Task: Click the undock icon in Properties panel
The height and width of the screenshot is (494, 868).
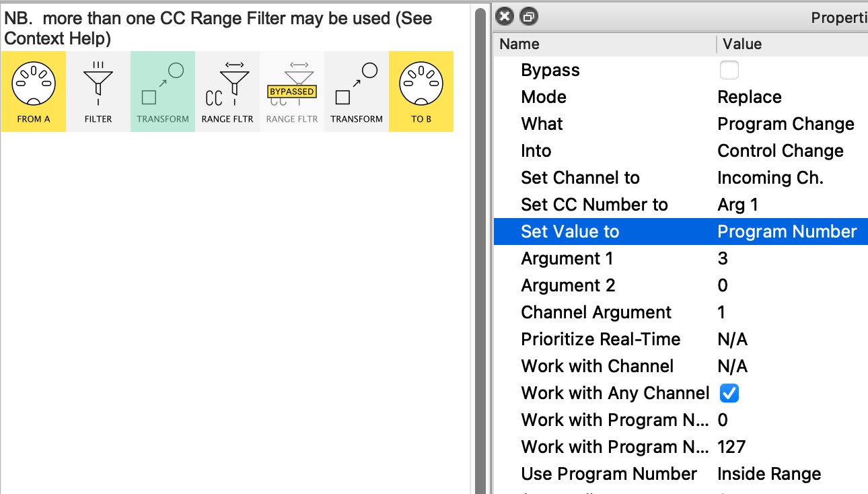Action: tap(529, 17)
